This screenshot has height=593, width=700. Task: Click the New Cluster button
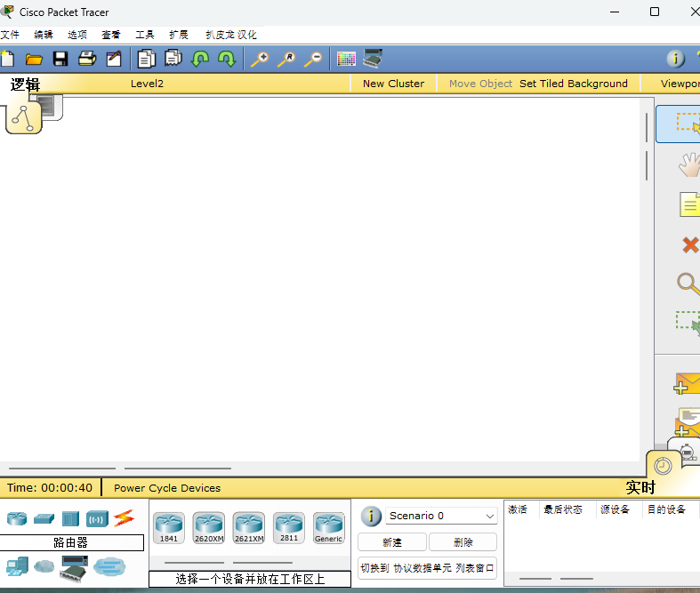pyautogui.click(x=393, y=84)
